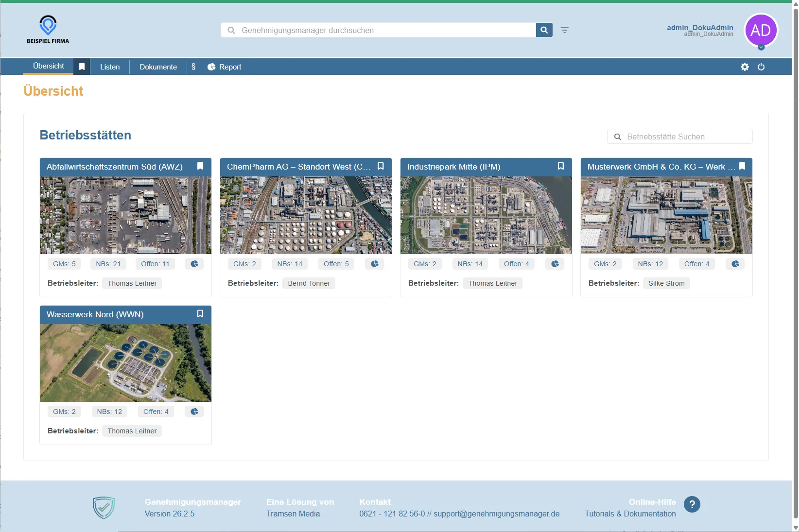Open the bookmarks icon beside Übersicht tab
The width and height of the screenshot is (800, 532).
pyautogui.click(x=82, y=67)
